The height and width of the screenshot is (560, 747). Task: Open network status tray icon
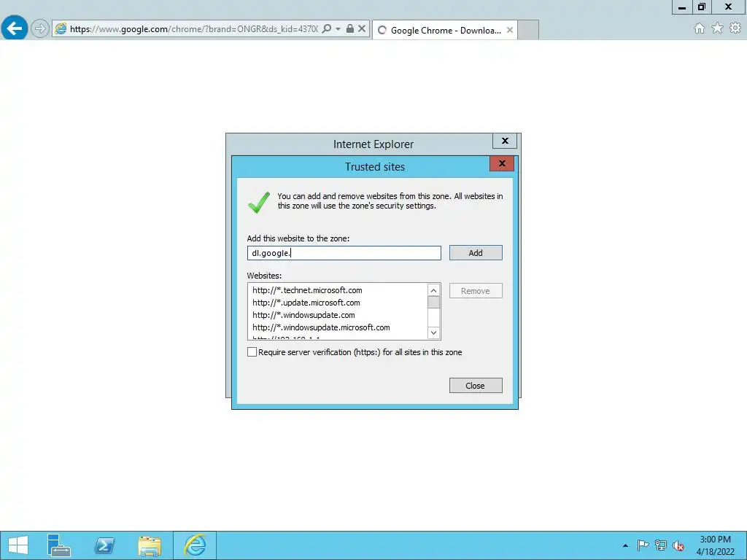click(x=660, y=545)
